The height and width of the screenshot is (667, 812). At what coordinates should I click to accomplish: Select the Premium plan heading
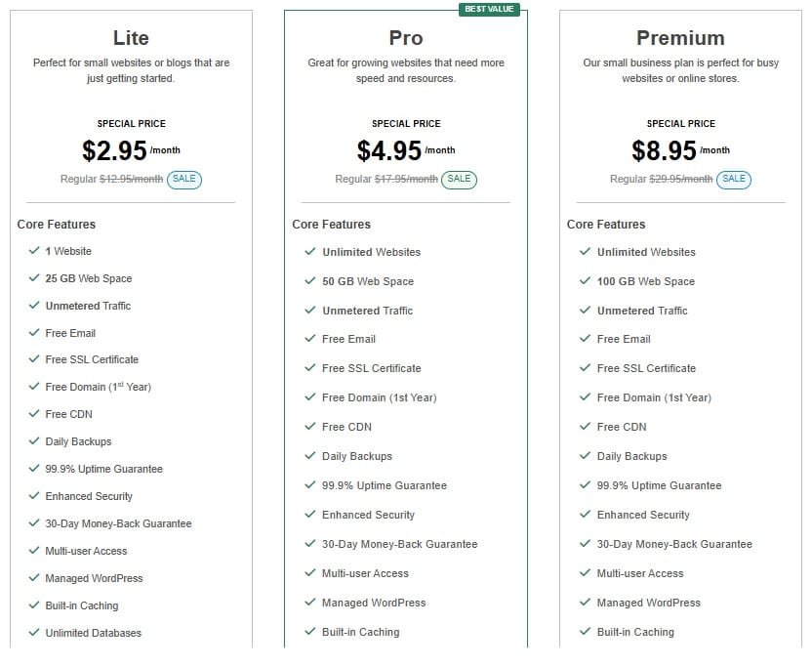tap(680, 38)
